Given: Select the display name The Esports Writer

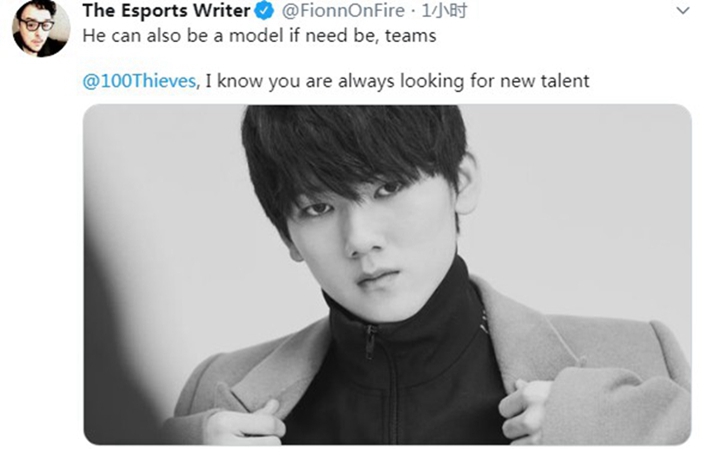Looking at the screenshot, I should 166,11.
